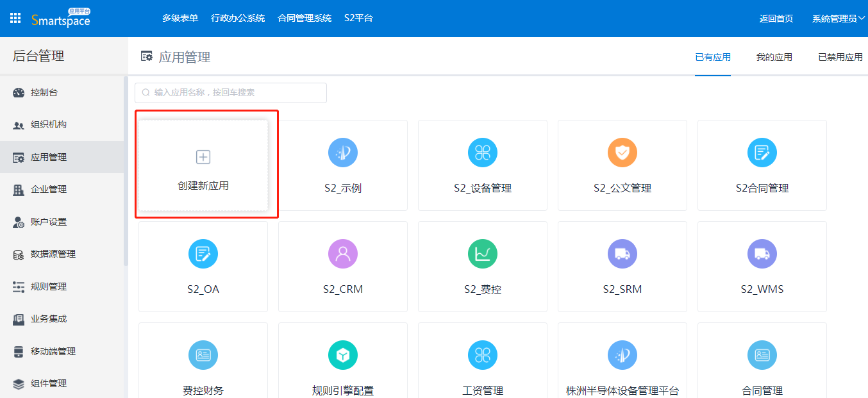Open the 工资管理 app icon

(x=483, y=355)
